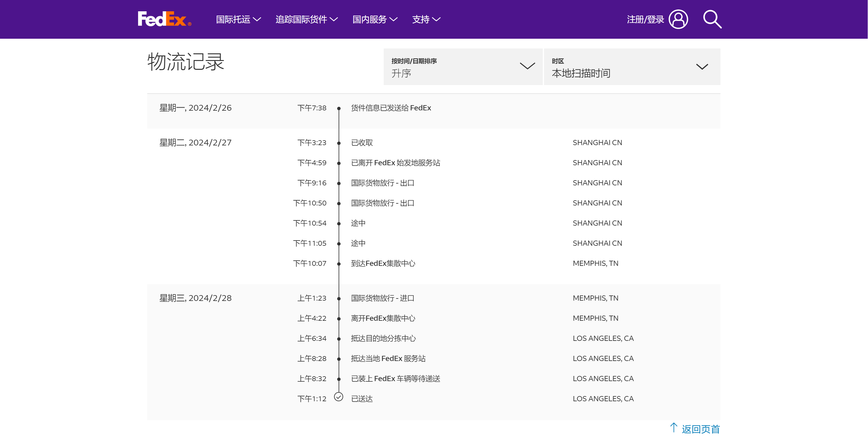Screen dimensions: 868x436
Task: Click the FedEx logo
Action: (x=165, y=19)
